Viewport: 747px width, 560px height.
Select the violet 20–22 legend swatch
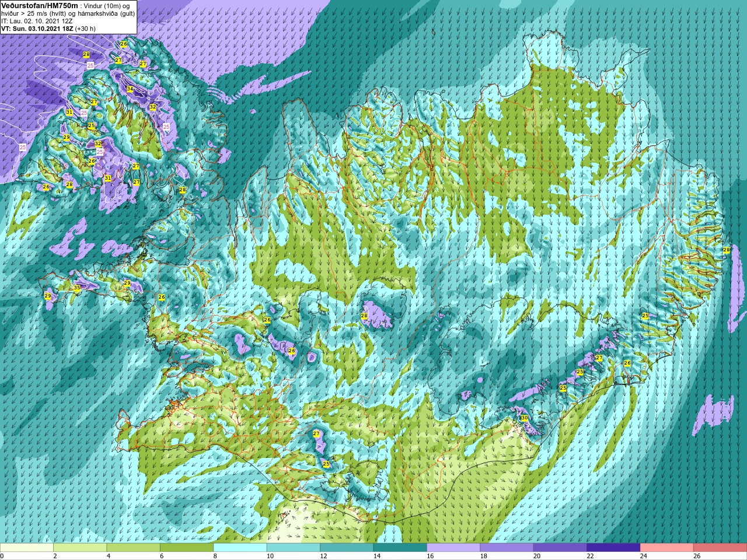pos(560,548)
